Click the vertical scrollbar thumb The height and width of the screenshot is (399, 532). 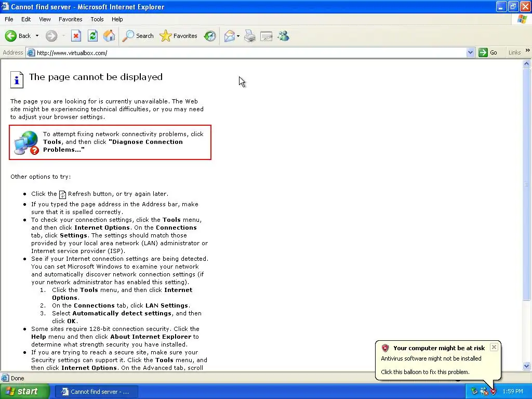tap(527, 184)
